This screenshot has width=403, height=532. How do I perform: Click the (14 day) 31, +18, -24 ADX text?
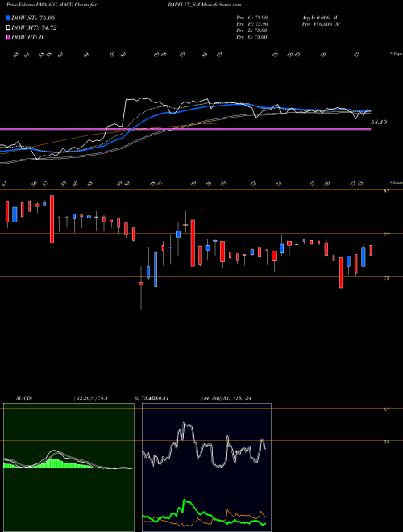coord(226,398)
